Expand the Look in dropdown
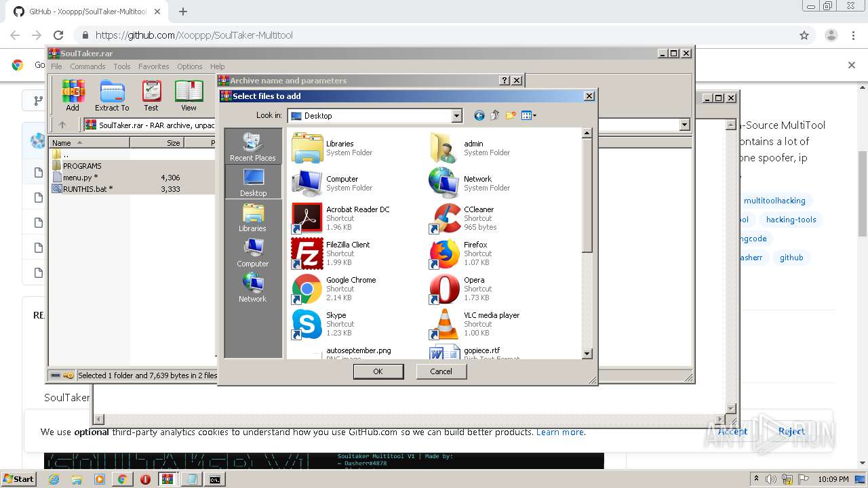The image size is (868, 488). tap(456, 116)
